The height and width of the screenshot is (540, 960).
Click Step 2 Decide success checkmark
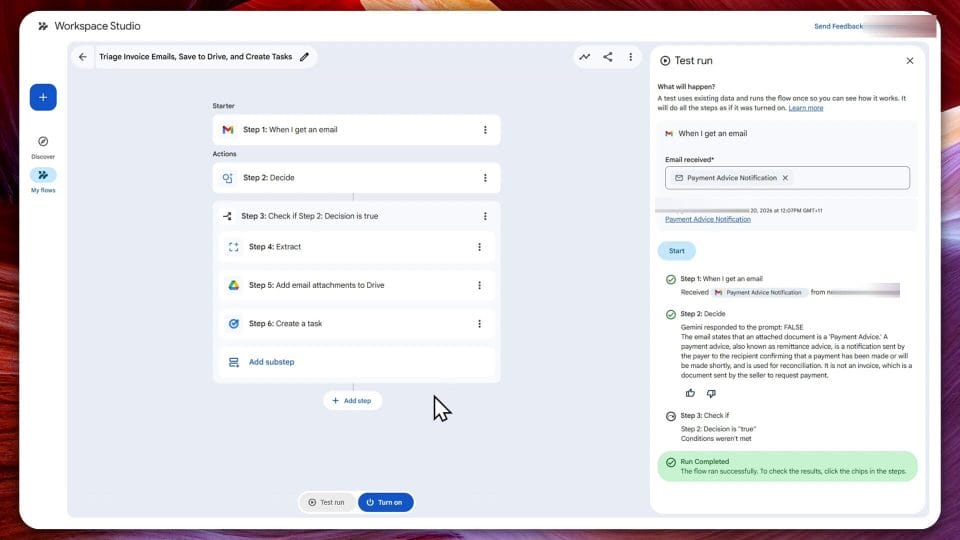click(x=670, y=314)
